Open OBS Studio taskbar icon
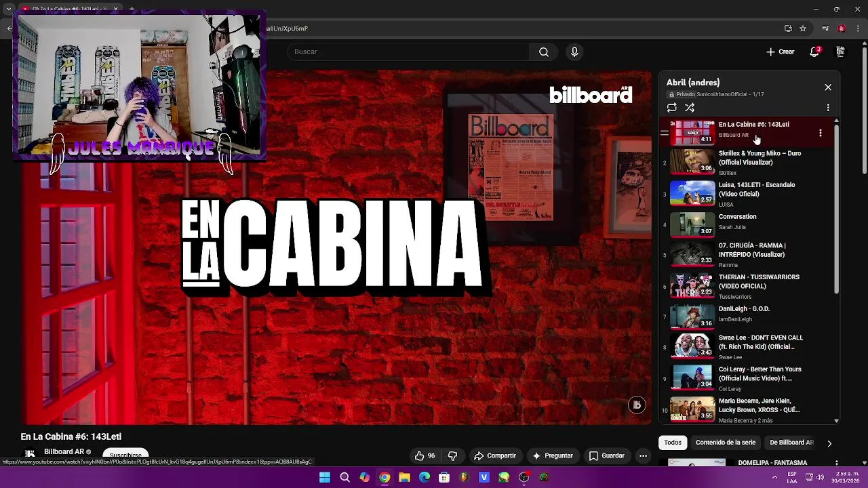Screen dimensions: 868x488 [x=524, y=477]
